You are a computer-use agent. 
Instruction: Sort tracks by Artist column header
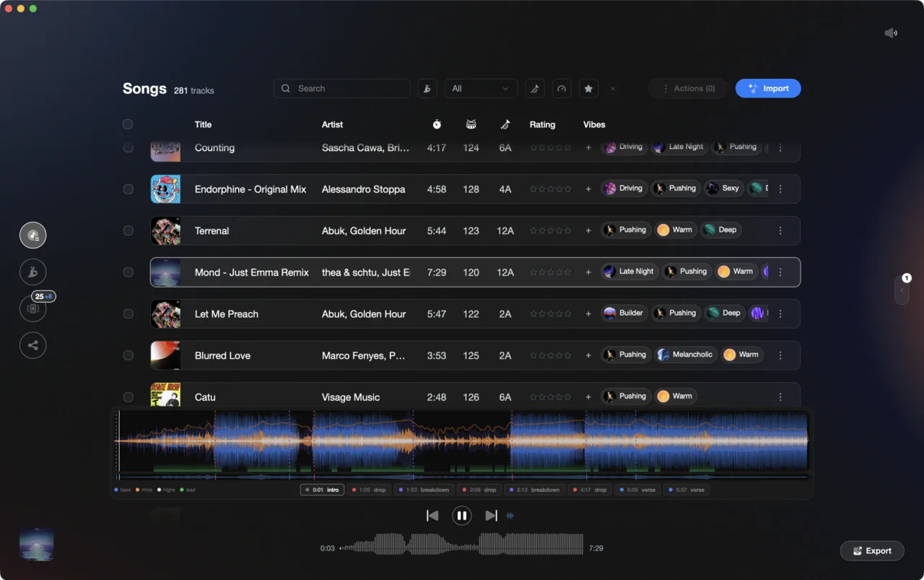tap(332, 124)
